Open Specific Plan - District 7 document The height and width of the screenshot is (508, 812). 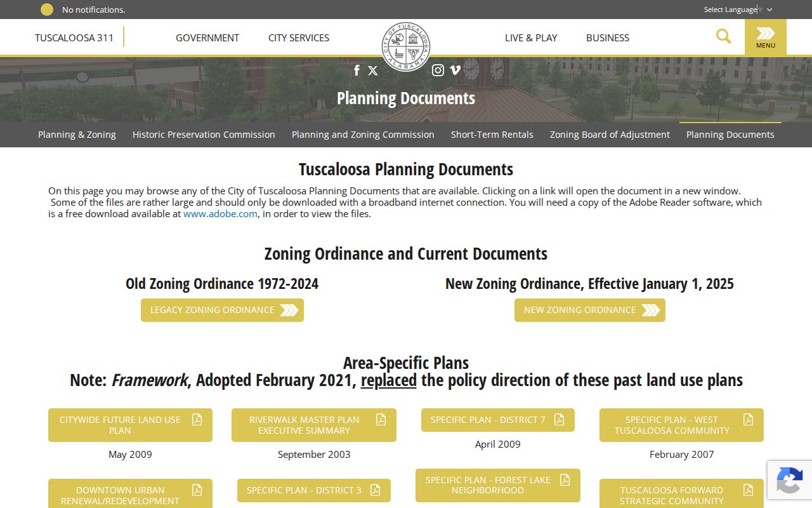point(498,420)
